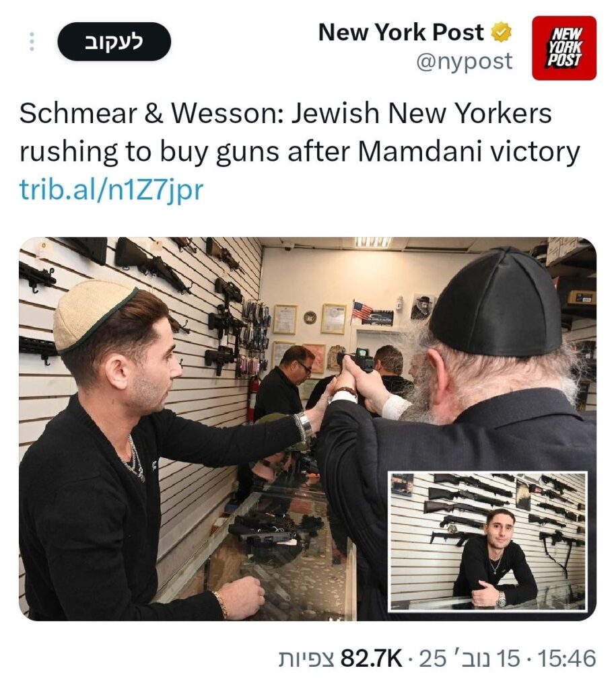Image resolution: width=616 pixels, height=689 pixels.
Task: Open the @nypost handle
Action: pyautogui.click(x=464, y=61)
